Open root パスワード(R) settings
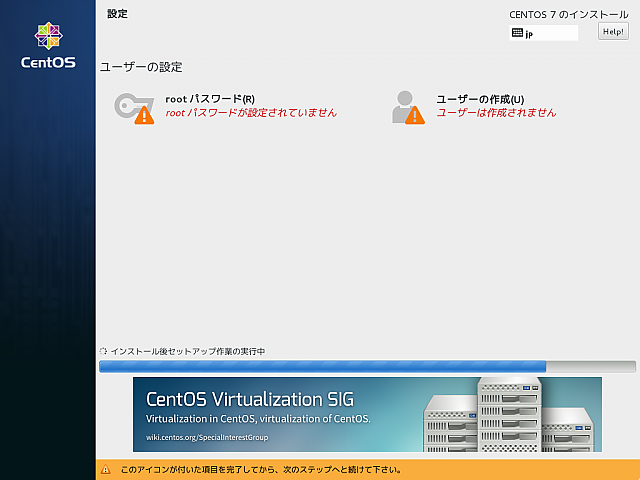The image size is (640, 480). pos(210,99)
